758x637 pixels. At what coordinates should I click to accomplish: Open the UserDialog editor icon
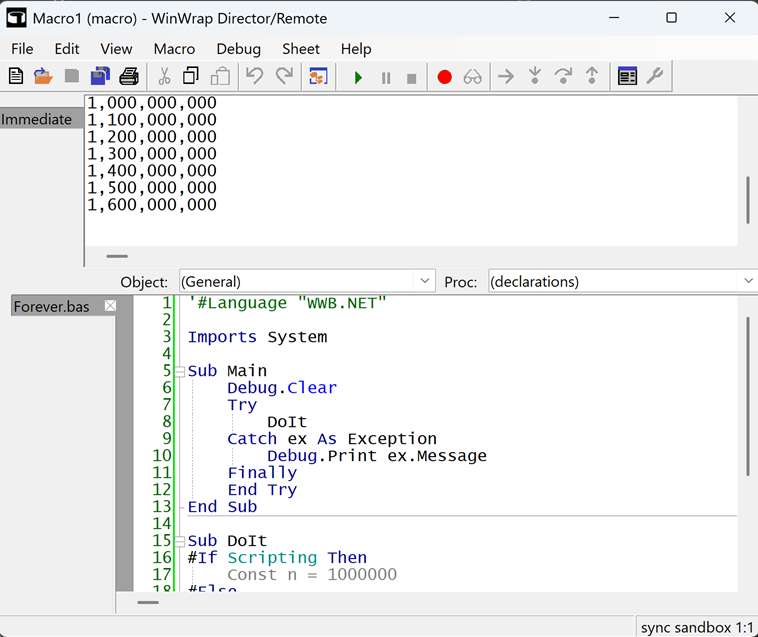pos(318,76)
